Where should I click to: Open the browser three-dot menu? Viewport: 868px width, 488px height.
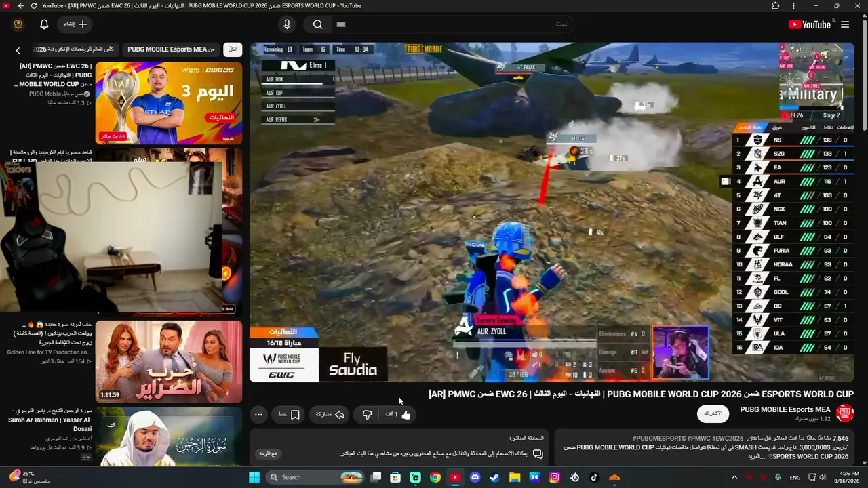tap(794, 6)
